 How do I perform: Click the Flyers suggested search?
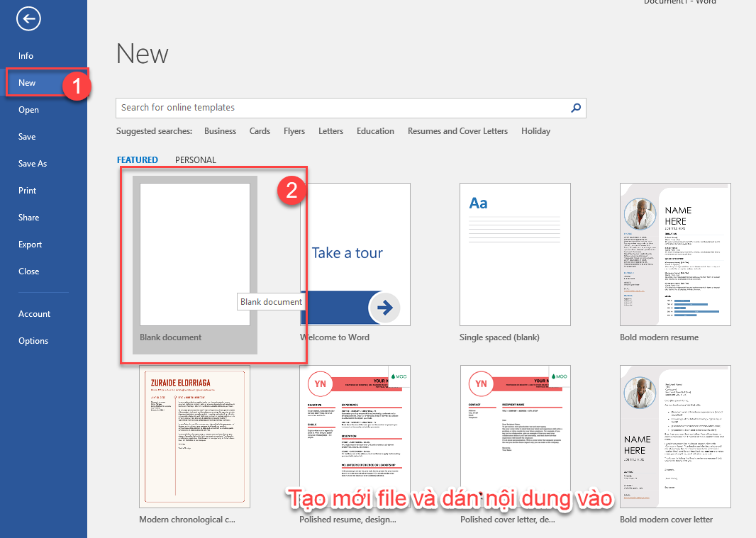(294, 131)
